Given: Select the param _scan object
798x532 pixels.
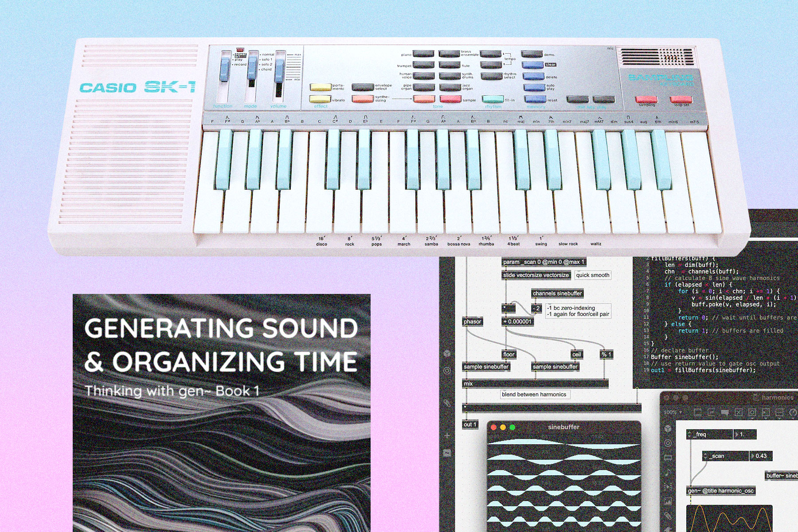Looking at the screenshot, I should point(544,262).
